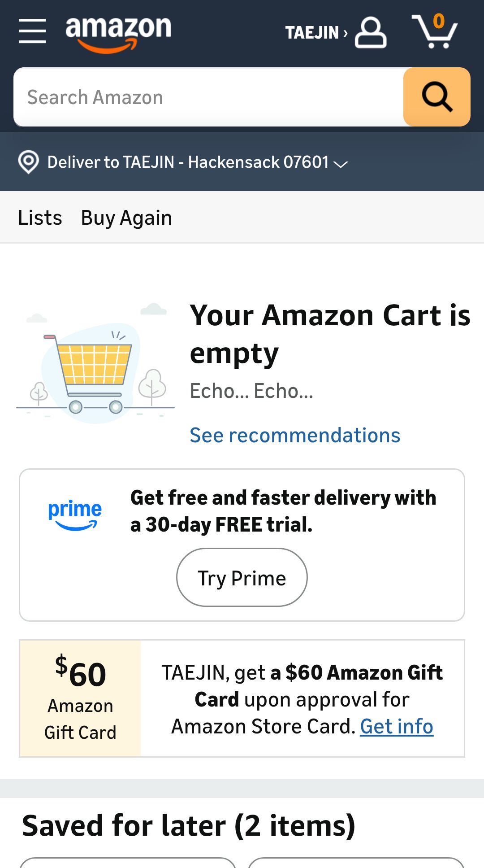Viewport: 484px width, 868px height.
Task: Open the account profile icon
Action: coord(371,32)
